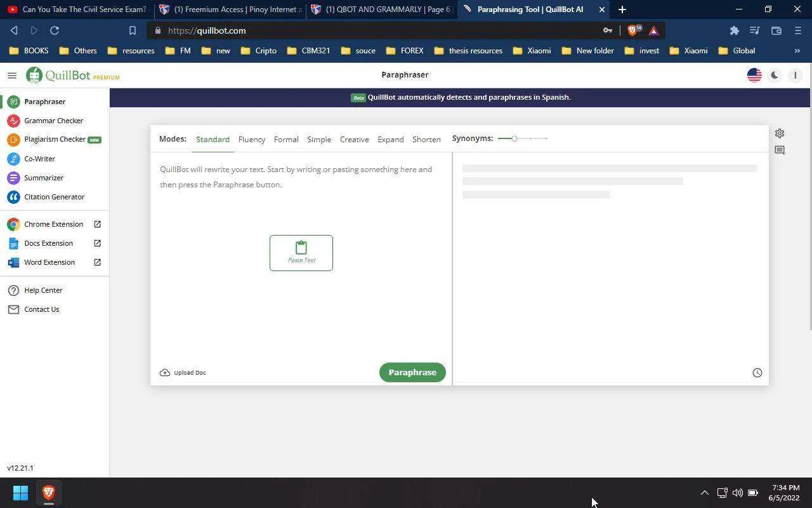Select the Expand mode

(x=391, y=140)
